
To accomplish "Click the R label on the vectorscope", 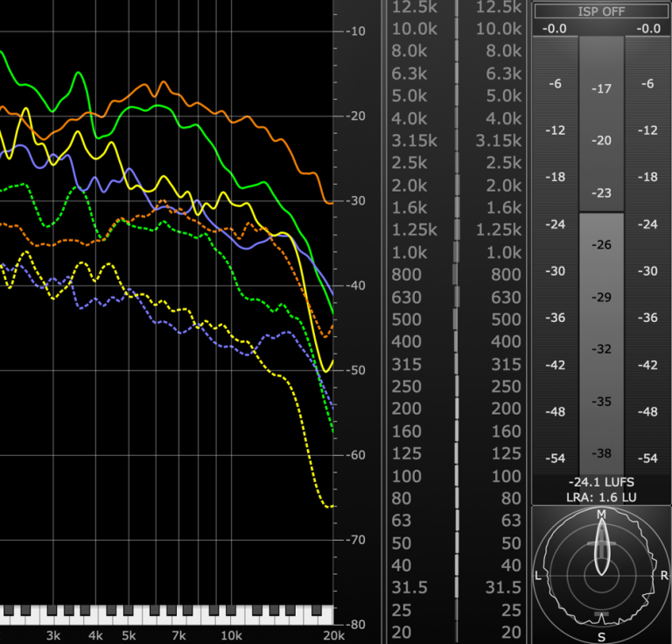I will [x=664, y=576].
